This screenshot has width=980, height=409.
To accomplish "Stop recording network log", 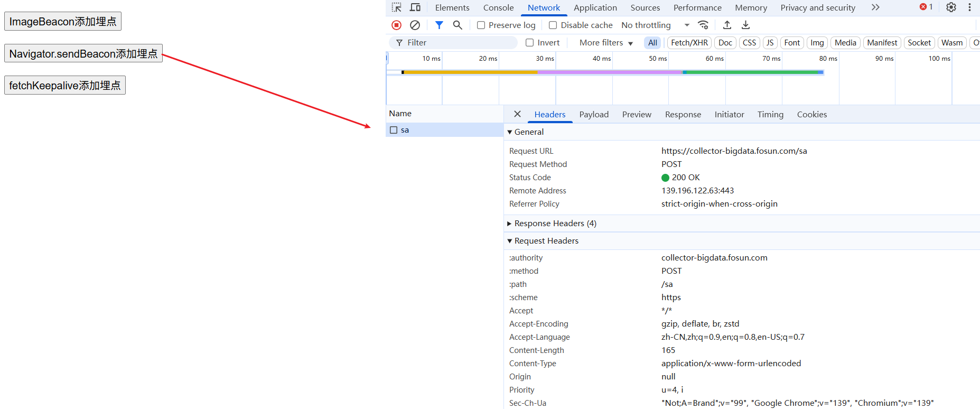I will 396,25.
